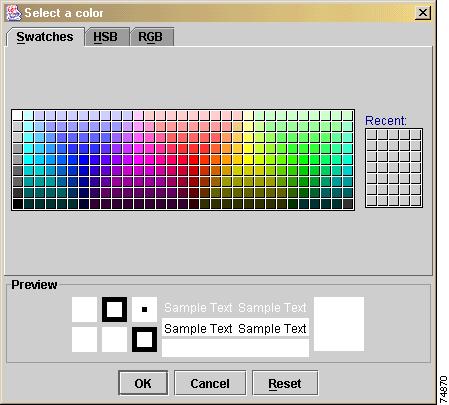This screenshot has height=405, width=449.
Task: Switch to the Swatches tab
Action: tap(45, 37)
